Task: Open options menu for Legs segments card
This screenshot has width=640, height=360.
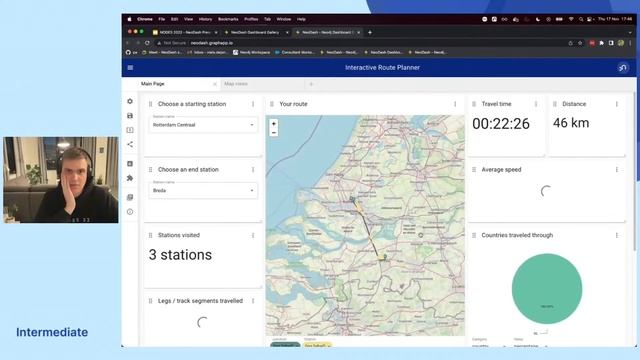Action: click(x=253, y=301)
